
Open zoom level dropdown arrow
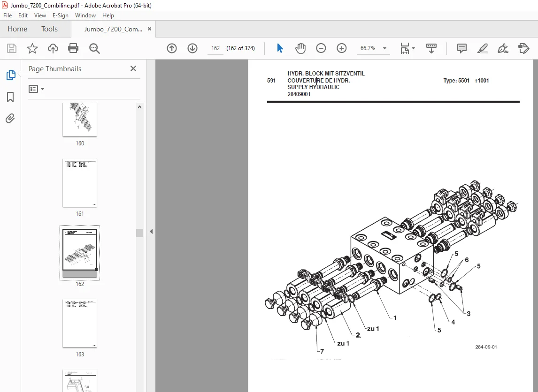click(384, 48)
